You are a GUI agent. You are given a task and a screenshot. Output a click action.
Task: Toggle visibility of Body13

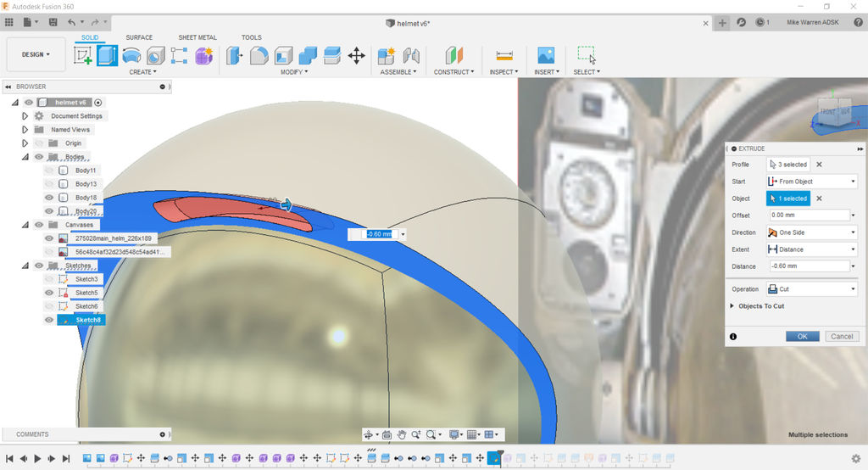click(x=49, y=184)
